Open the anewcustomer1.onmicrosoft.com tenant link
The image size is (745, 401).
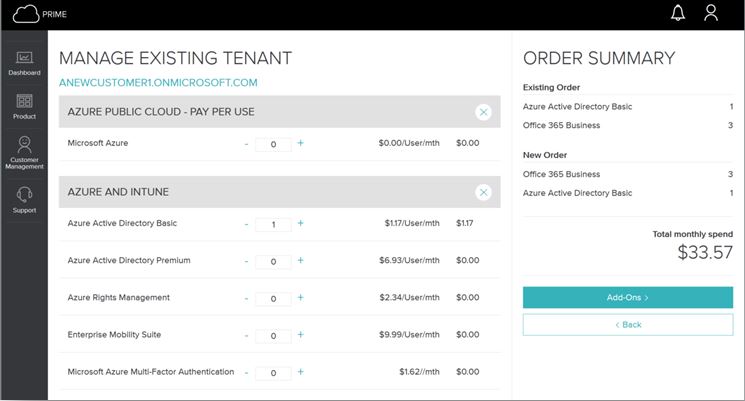click(158, 82)
